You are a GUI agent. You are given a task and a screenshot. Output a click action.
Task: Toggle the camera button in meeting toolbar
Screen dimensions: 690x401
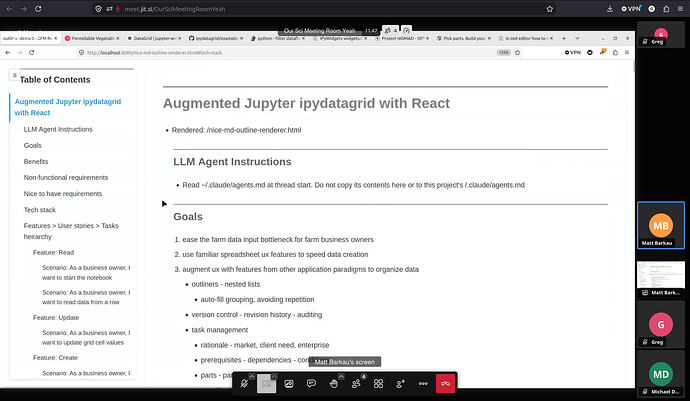click(x=267, y=384)
